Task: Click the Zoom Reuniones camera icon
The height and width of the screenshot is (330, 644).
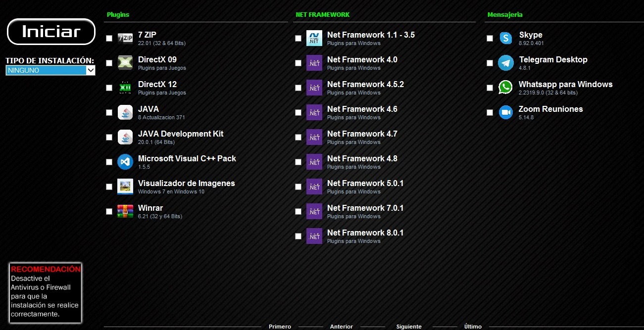Action: pyautogui.click(x=505, y=112)
